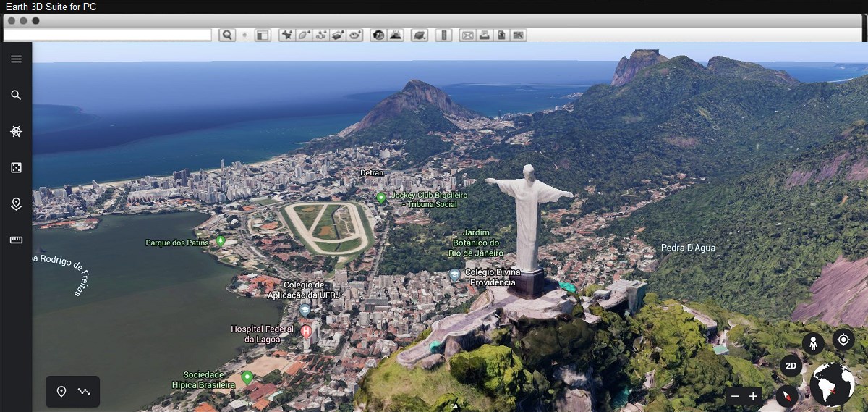Reset orientation with the compass button
Screen dimensions: 868x412
click(787, 396)
